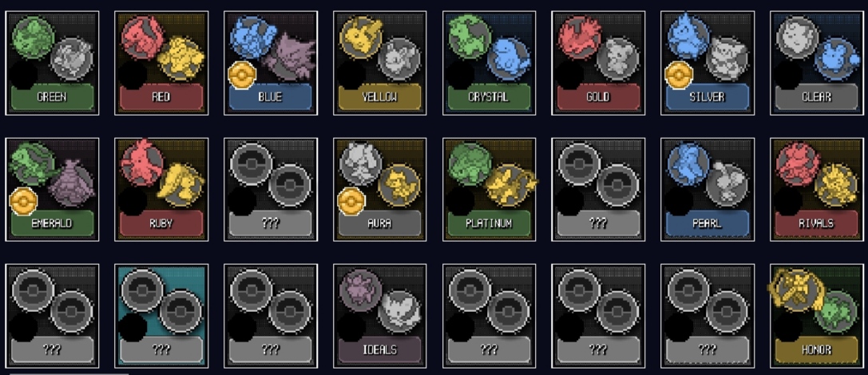Click the gold Pokéball badge on the BLUE card
This screenshot has height=375, width=868.
242,76
